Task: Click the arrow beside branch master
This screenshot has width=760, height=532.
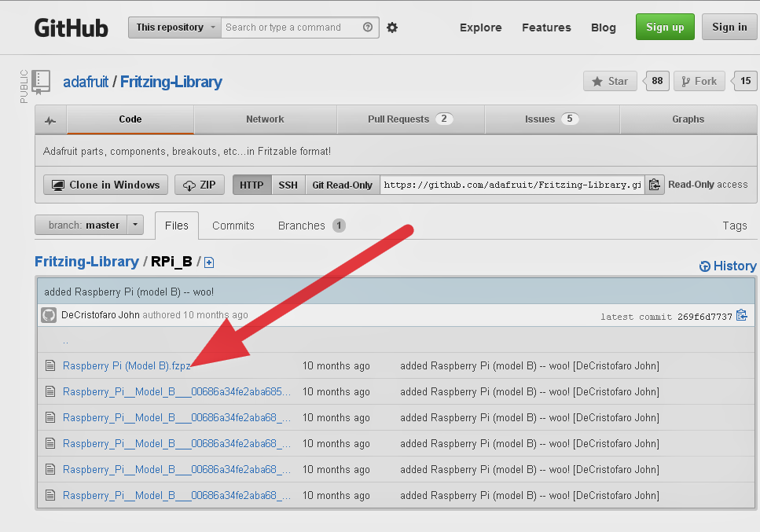Action: [x=135, y=225]
